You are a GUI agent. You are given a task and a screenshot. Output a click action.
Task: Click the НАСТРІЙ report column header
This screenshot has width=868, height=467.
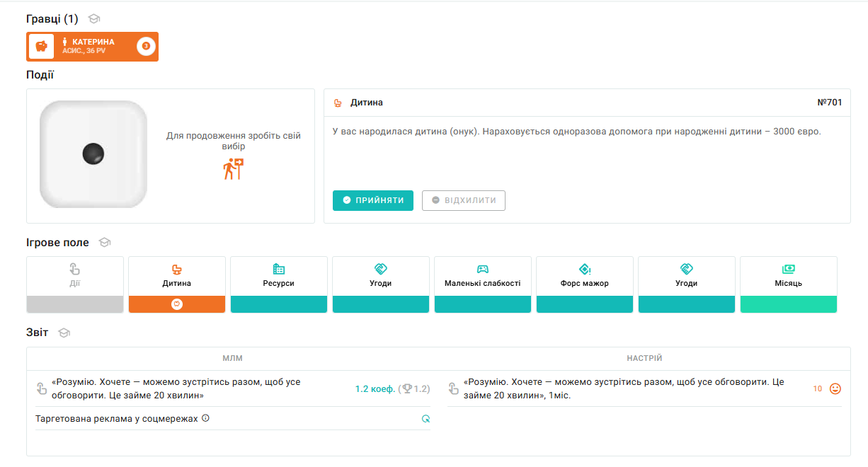coord(644,359)
